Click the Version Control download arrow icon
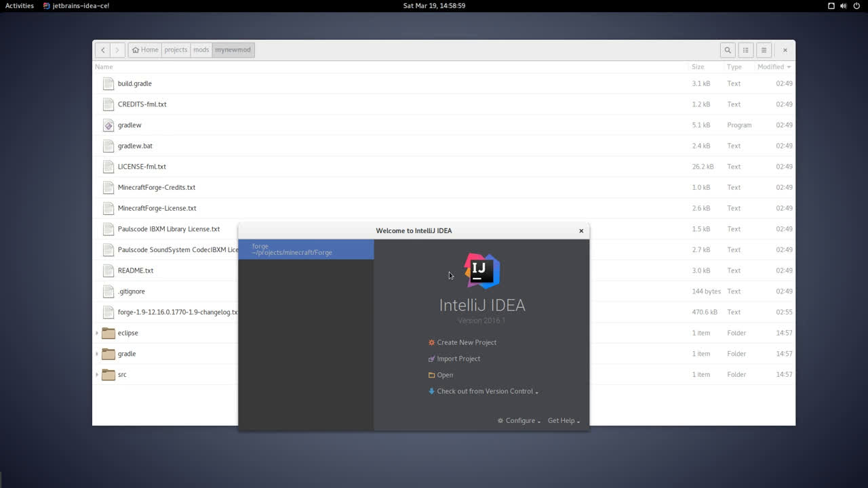 click(x=431, y=391)
